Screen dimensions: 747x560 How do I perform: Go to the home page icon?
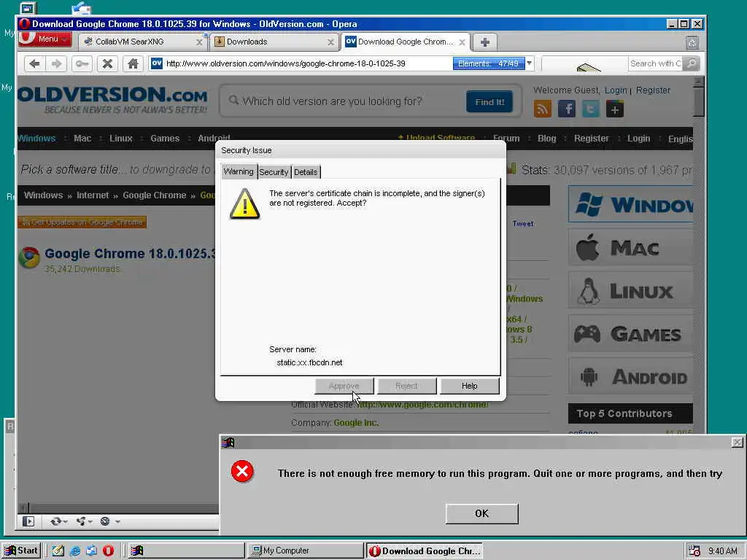[133, 63]
